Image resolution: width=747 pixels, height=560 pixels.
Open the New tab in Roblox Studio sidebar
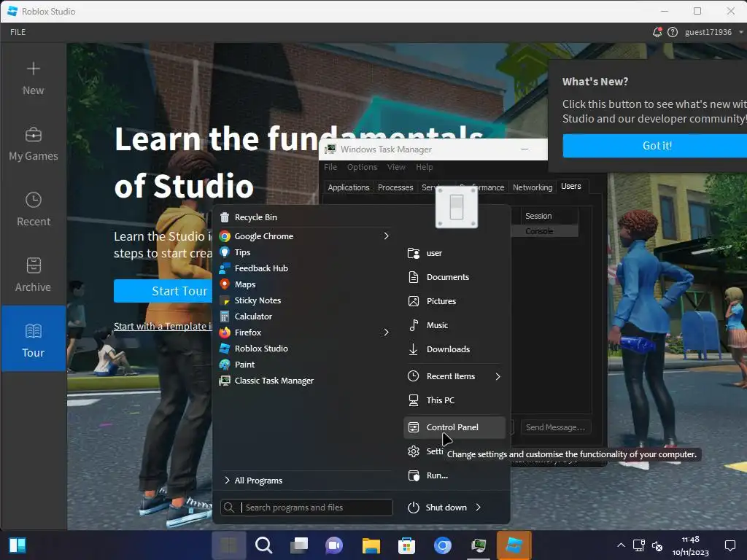tap(33, 79)
